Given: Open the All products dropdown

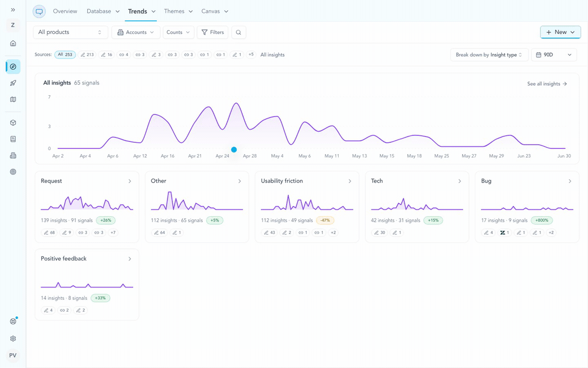Looking at the screenshot, I should click(71, 32).
